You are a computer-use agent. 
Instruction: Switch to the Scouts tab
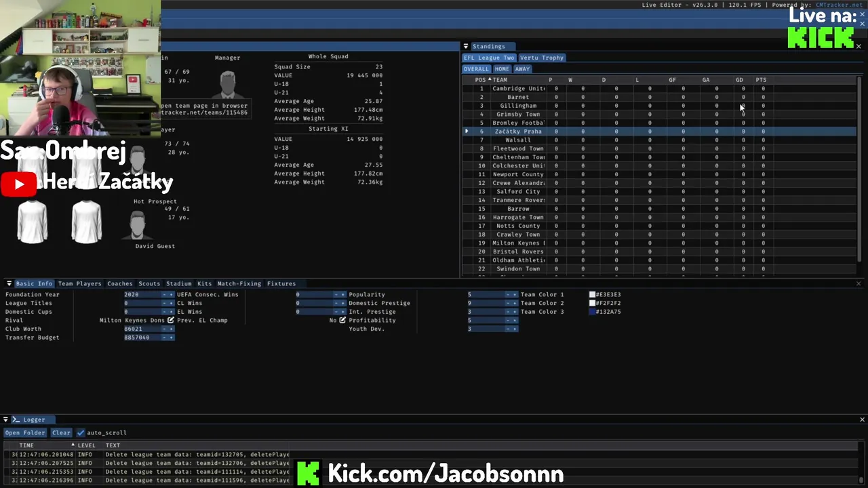click(x=149, y=283)
